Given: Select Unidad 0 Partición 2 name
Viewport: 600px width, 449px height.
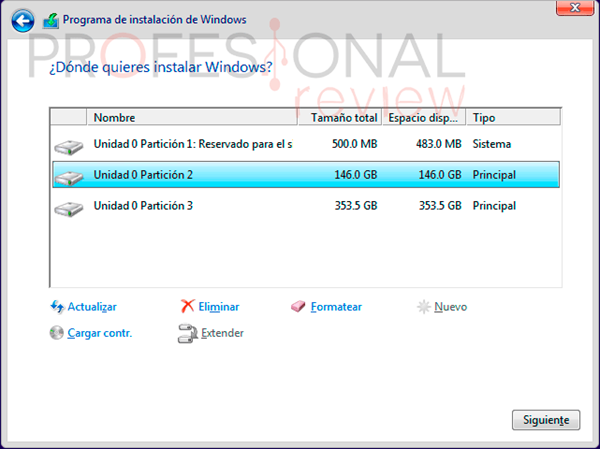Looking at the screenshot, I should 143,175.
